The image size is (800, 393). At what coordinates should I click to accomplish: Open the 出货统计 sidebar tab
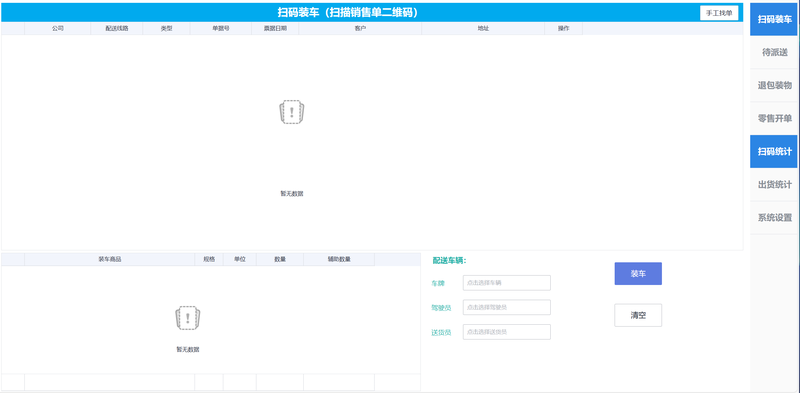coord(773,185)
